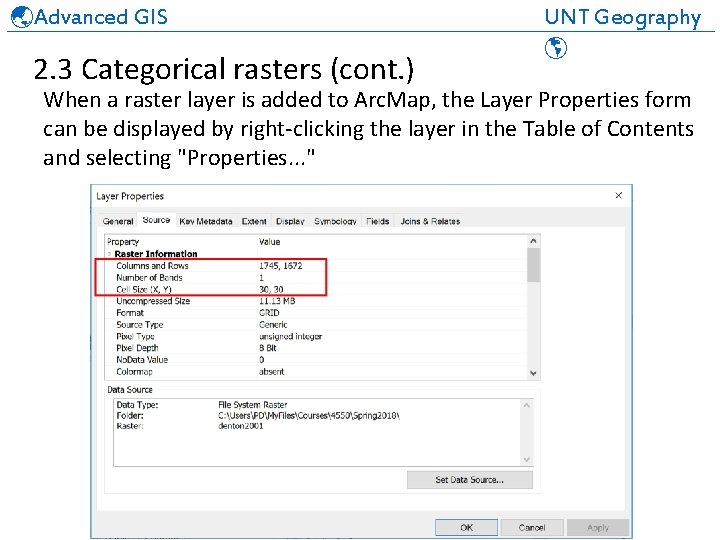
Task: Click the value 11.13 MB
Action: [277, 301]
